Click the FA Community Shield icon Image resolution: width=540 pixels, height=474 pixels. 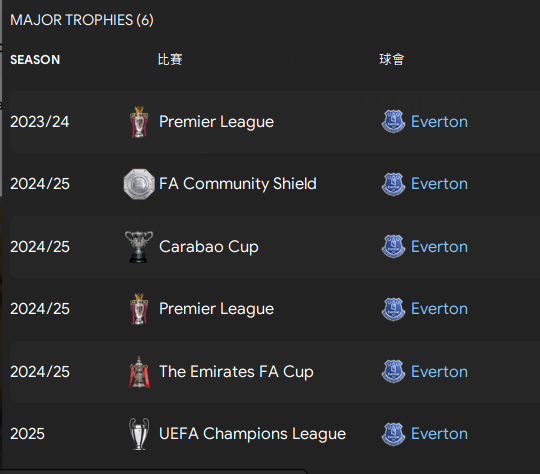[139, 184]
